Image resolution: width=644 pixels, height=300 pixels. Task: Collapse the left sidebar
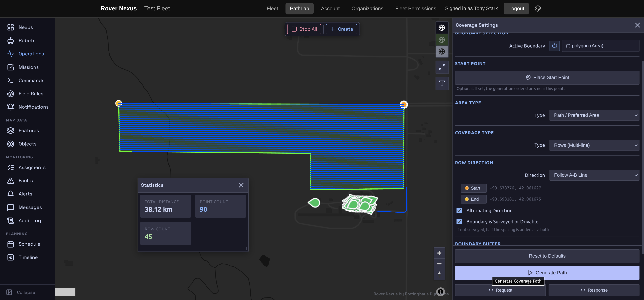20,292
